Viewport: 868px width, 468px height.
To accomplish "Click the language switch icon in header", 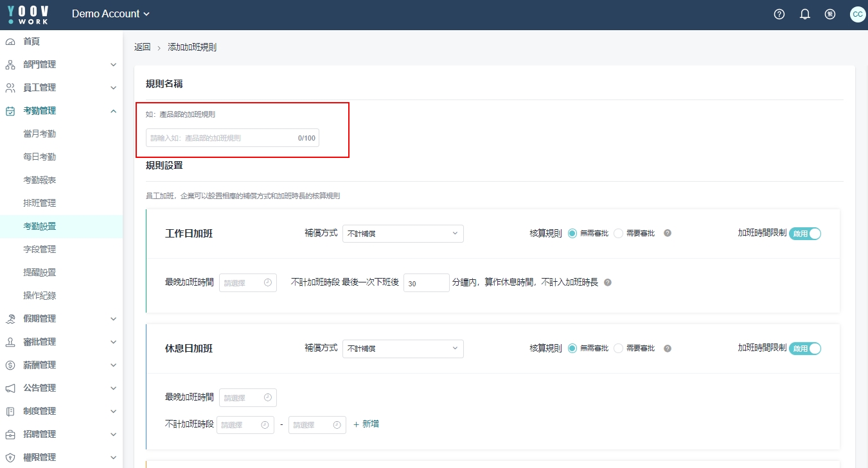I will click(830, 14).
